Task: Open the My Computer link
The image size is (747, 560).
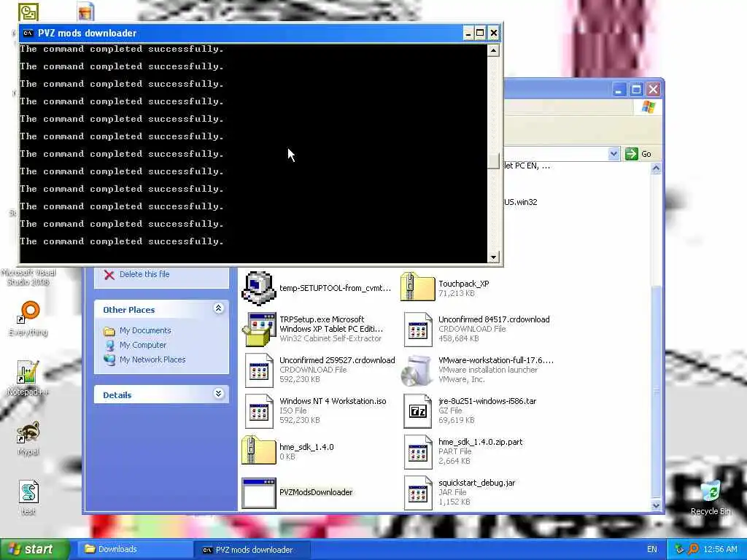Action: [x=143, y=345]
